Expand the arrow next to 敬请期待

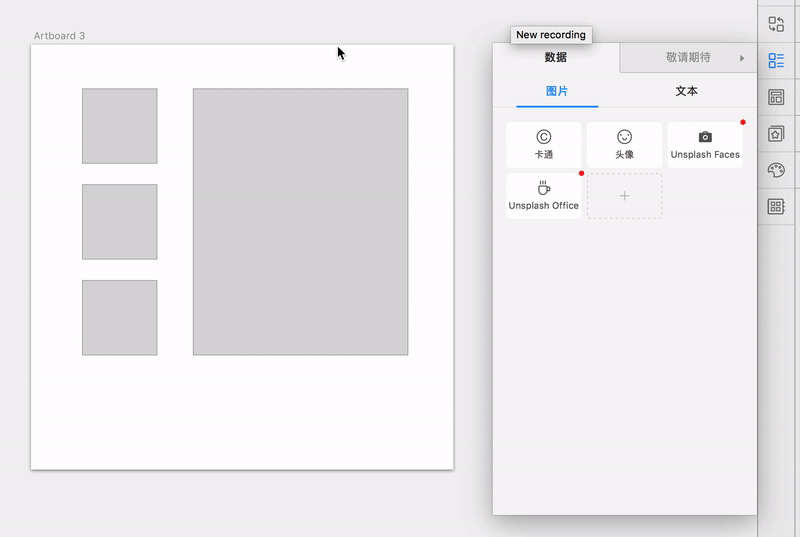point(742,58)
